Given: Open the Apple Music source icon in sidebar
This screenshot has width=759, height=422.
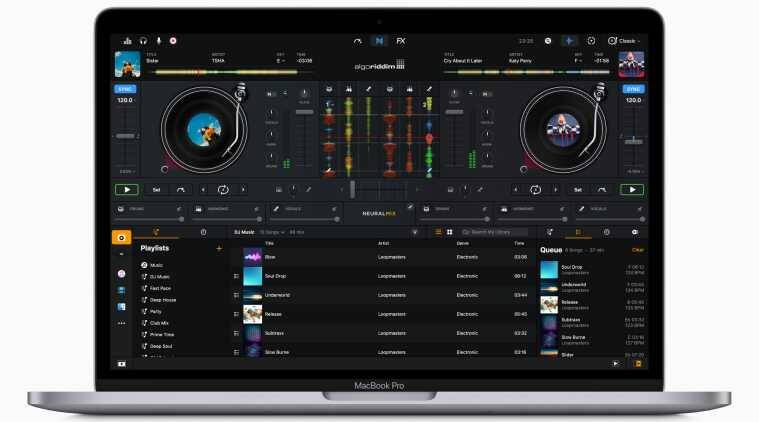Looking at the screenshot, I should [121, 274].
